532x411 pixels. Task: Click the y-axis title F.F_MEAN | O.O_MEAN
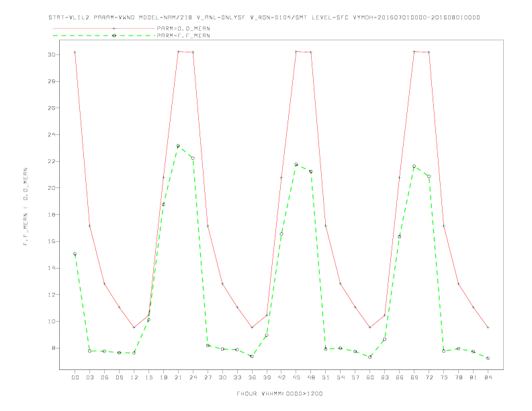[26, 207]
